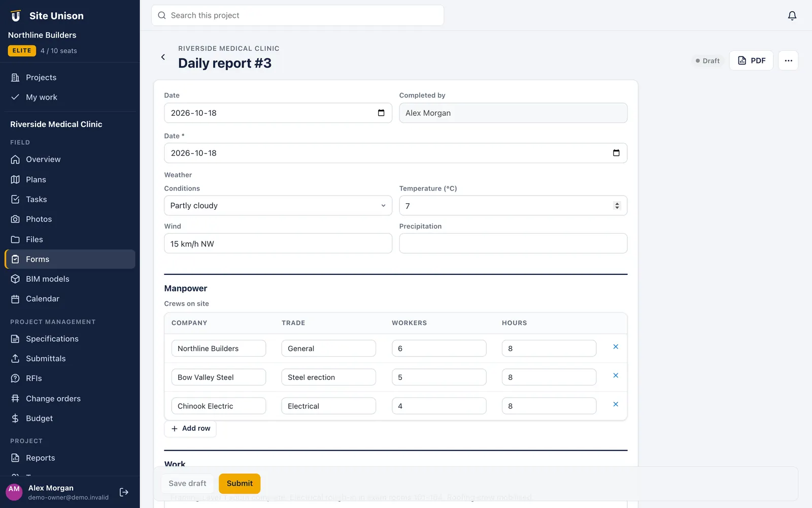Open the Budget page
812x508 pixels.
click(x=70, y=418)
